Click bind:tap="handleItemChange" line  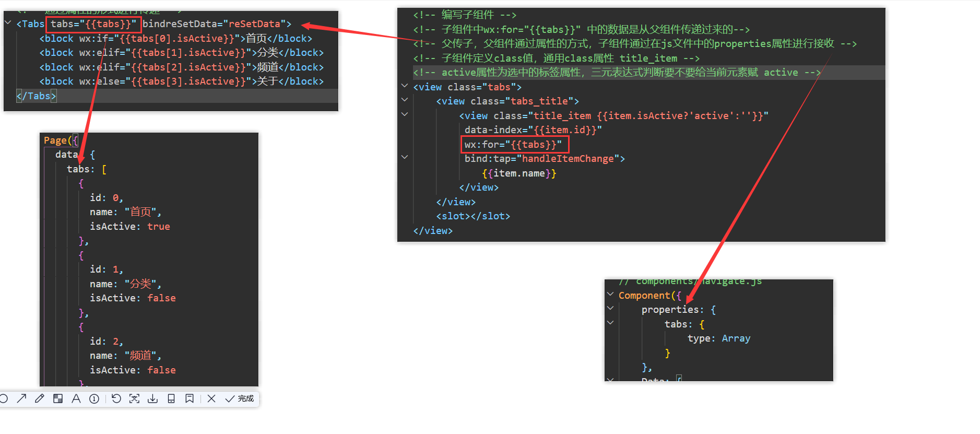[545, 159]
